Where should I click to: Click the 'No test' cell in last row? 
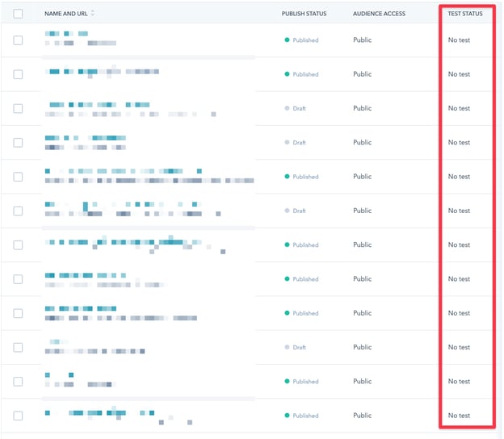459,416
